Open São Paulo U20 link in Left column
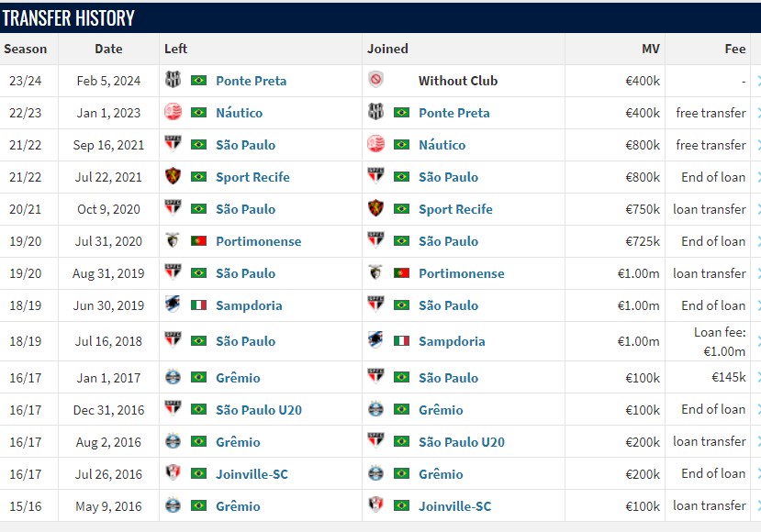Screen dimensions: 761x532 pyautogui.click(x=259, y=410)
